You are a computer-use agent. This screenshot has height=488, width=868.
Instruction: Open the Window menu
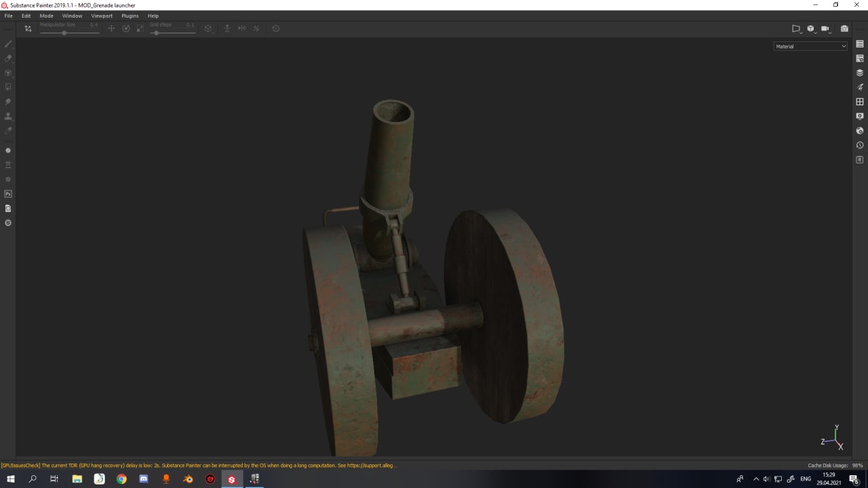pos(72,16)
